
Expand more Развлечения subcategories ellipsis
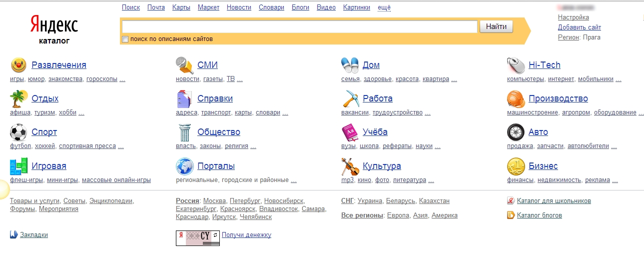pyautogui.click(x=122, y=79)
